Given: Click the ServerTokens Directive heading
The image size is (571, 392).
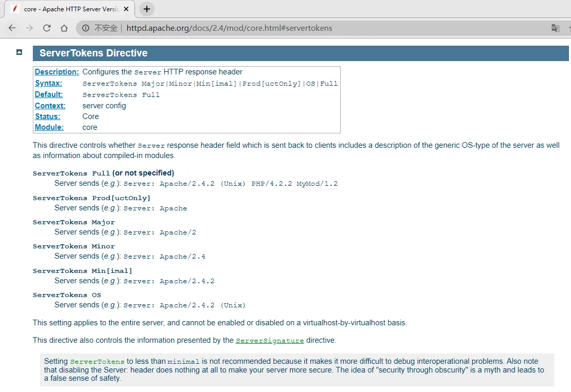Looking at the screenshot, I should tap(93, 53).
